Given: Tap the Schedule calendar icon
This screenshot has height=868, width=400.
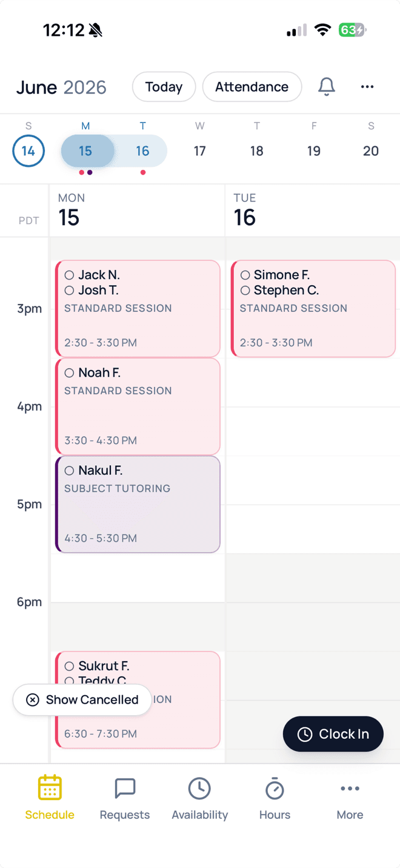Looking at the screenshot, I should pyautogui.click(x=50, y=788).
